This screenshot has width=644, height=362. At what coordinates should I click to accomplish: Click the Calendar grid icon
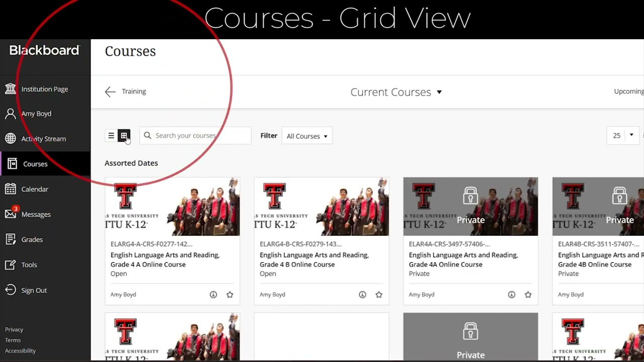click(10, 189)
